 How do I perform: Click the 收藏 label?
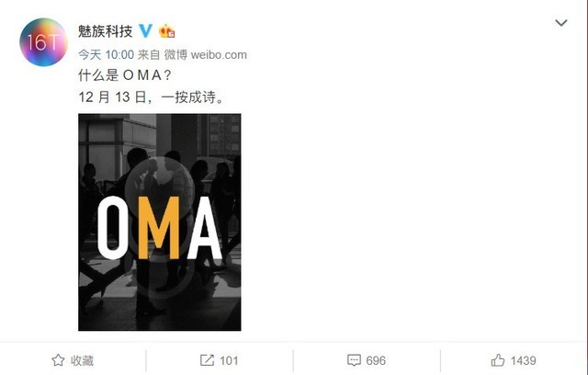tap(82, 360)
